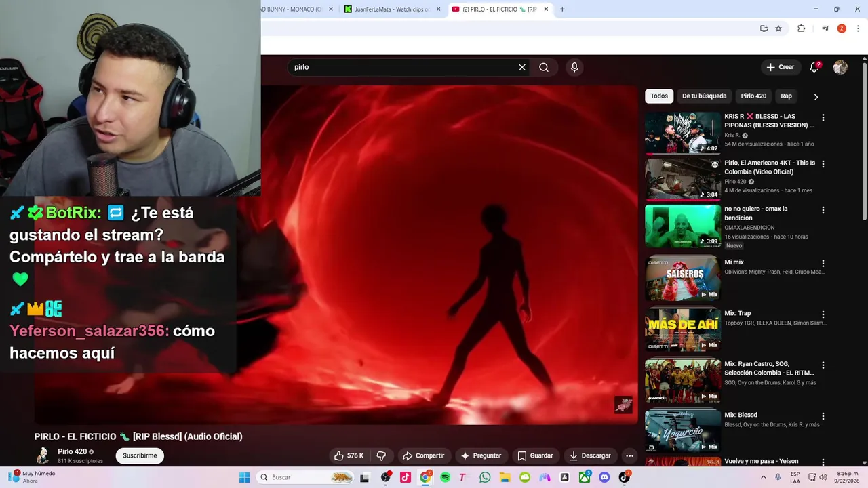Show hidden system tray icons chevron
The width and height of the screenshot is (868, 488).
[x=763, y=477]
